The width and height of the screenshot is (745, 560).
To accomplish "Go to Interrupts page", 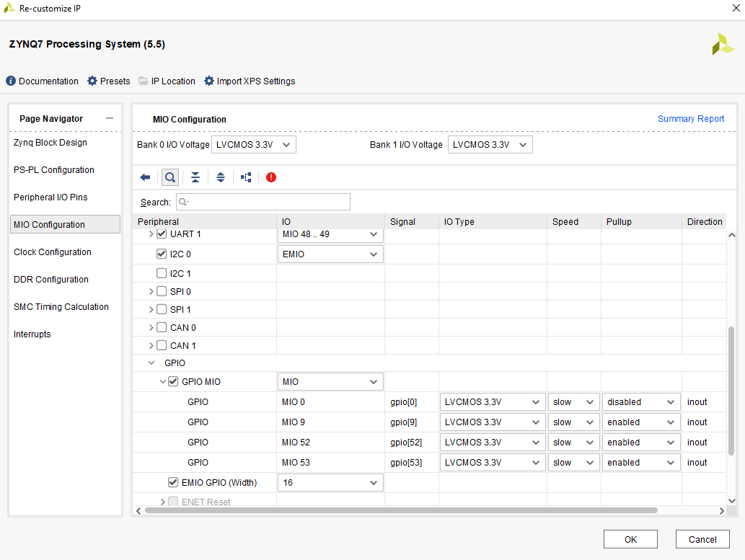I will pos(32,334).
